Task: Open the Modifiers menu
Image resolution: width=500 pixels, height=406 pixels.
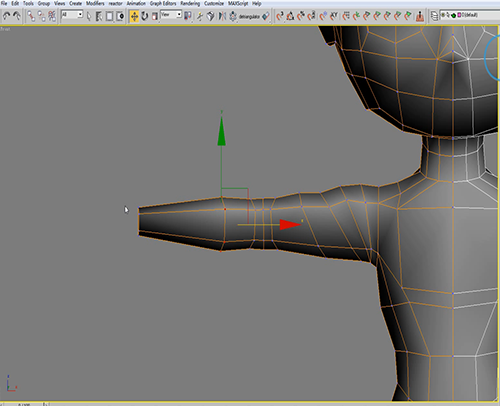Action: pos(95,3)
